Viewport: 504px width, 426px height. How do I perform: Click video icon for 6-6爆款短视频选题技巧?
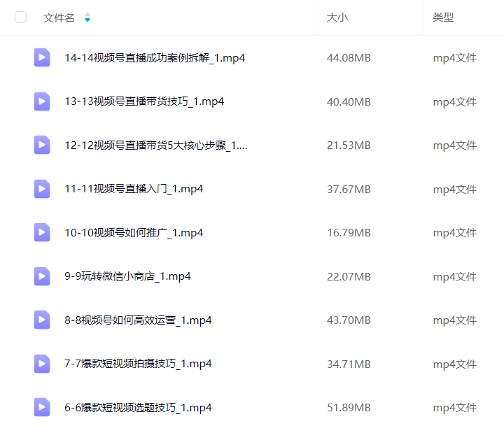point(42,407)
